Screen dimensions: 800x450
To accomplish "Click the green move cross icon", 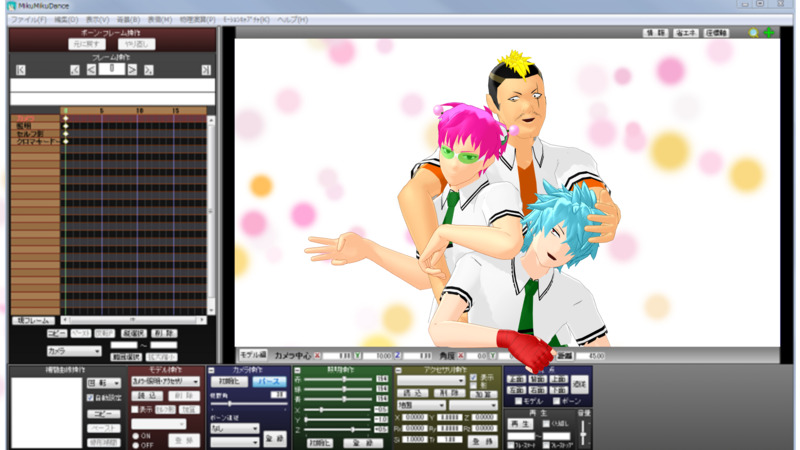I will pyautogui.click(x=769, y=33).
